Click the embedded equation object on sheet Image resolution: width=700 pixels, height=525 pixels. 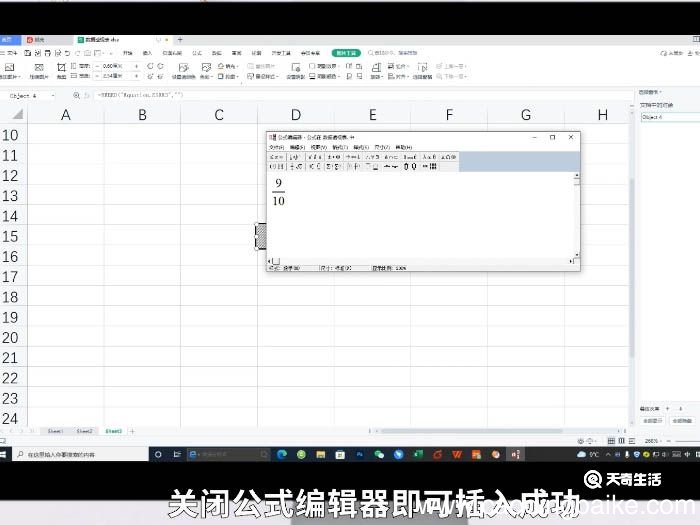(261, 236)
